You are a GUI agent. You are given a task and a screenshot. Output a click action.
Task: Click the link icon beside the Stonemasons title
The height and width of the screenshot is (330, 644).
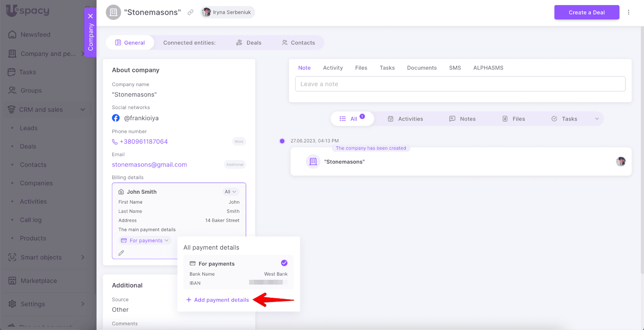pyautogui.click(x=190, y=12)
